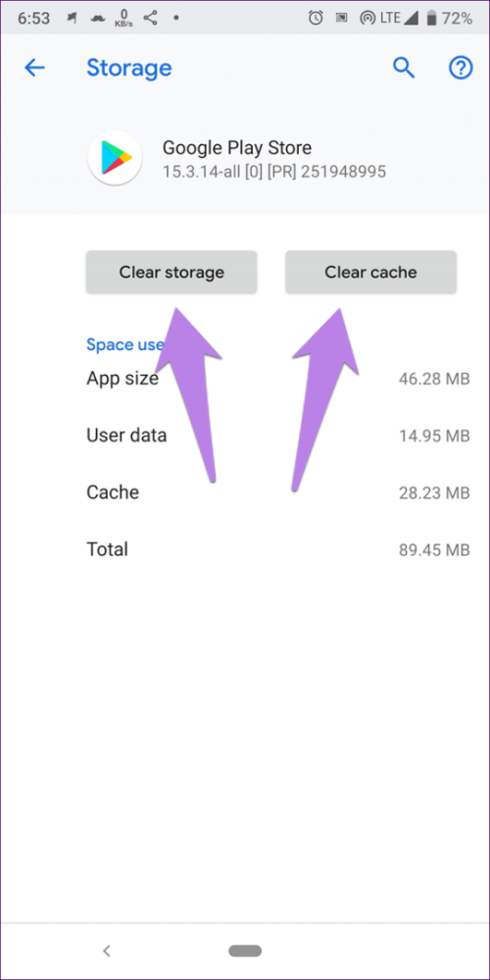Tap the Google Play Store app icon
This screenshot has width=490, height=980.
[115, 158]
